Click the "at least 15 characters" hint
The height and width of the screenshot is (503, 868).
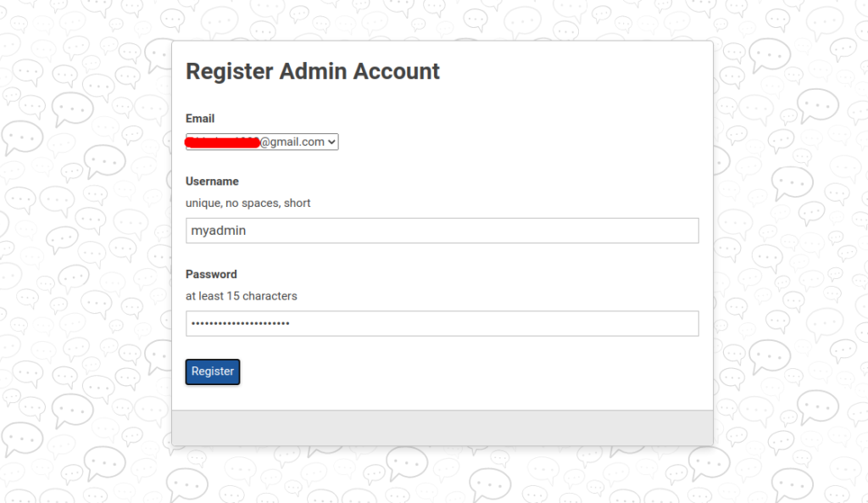pos(241,296)
